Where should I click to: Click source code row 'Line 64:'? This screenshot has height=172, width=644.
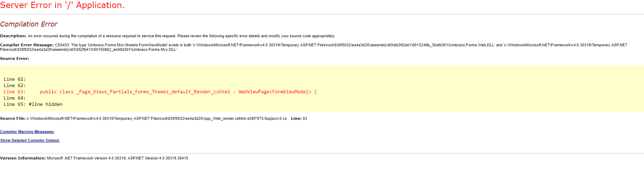[15, 98]
